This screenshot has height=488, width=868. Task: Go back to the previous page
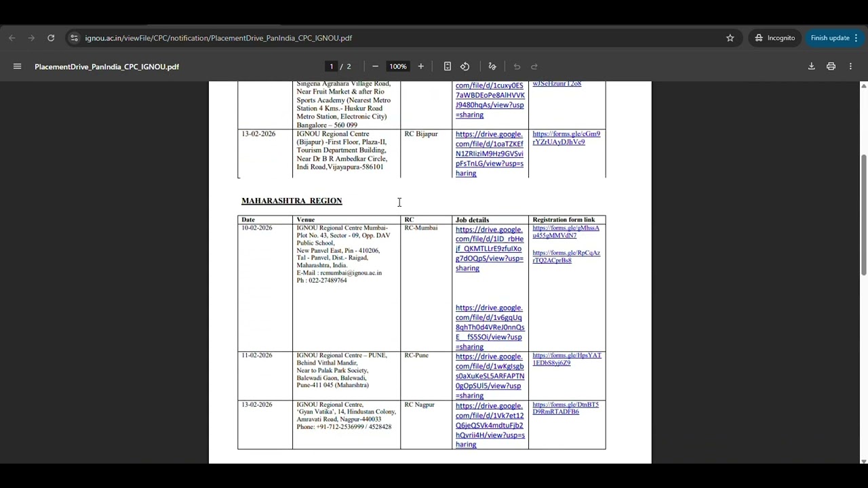(12, 38)
